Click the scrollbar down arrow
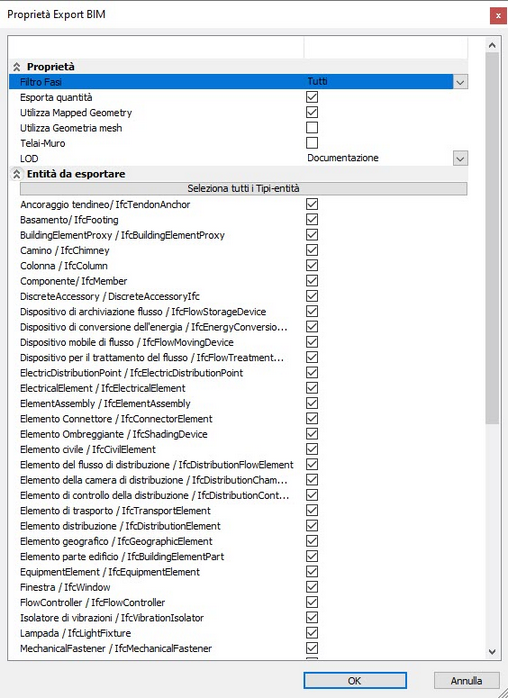 tap(492, 652)
